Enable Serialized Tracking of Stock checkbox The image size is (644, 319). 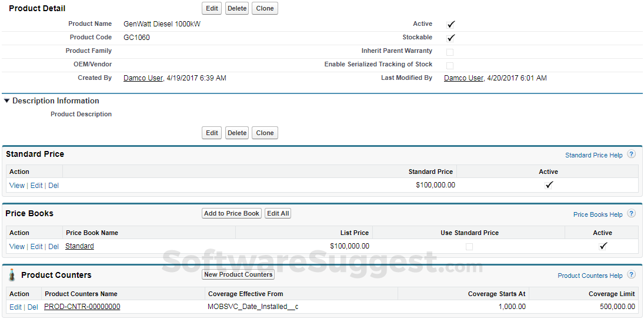pyautogui.click(x=450, y=65)
